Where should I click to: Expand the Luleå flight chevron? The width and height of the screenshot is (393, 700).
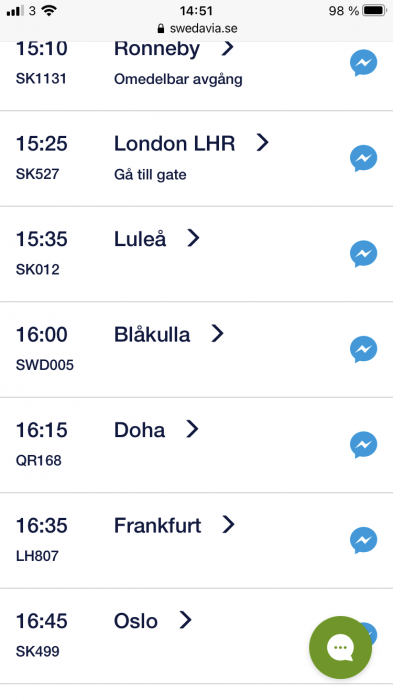(x=193, y=238)
